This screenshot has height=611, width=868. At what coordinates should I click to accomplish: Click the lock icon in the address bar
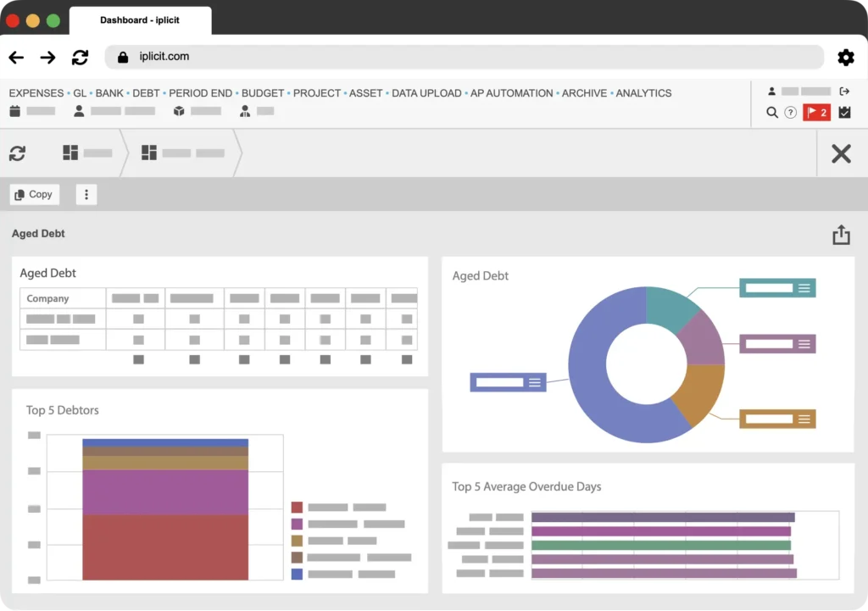pos(123,57)
